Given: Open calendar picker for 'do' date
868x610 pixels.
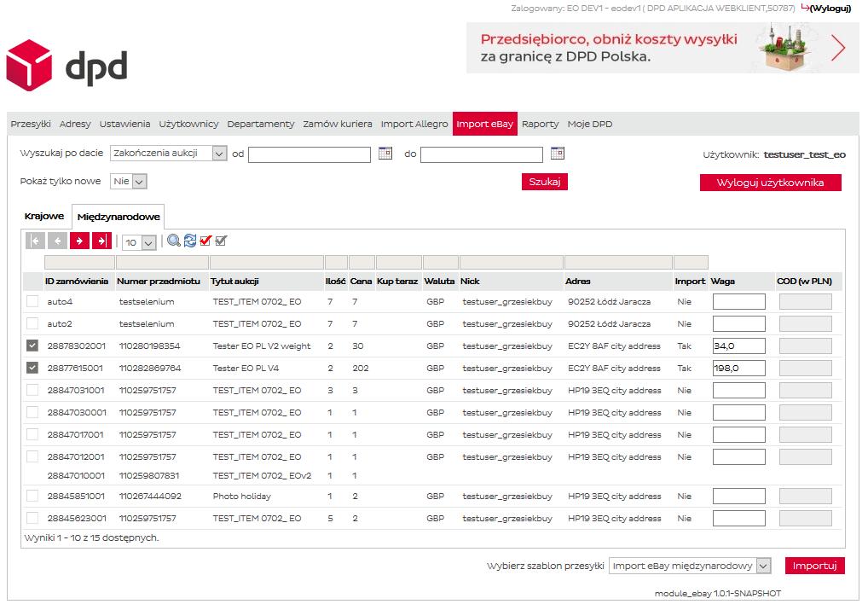Looking at the screenshot, I should point(558,153).
